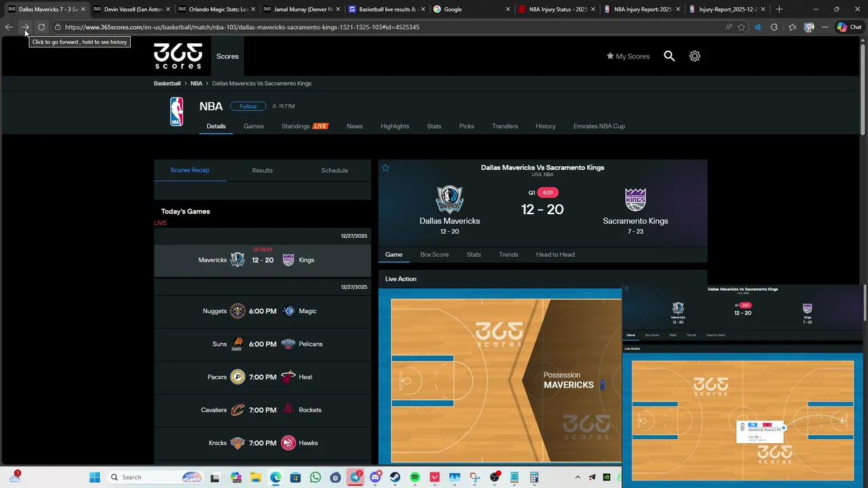The width and height of the screenshot is (868, 488).
Task: Open the Copilot Chat button
Action: 849,27
